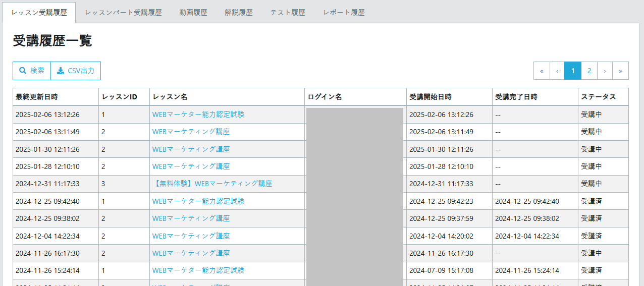This screenshot has height=286, width=644.
Task: Click the search magnifier icon
Action: pos(23,71)
